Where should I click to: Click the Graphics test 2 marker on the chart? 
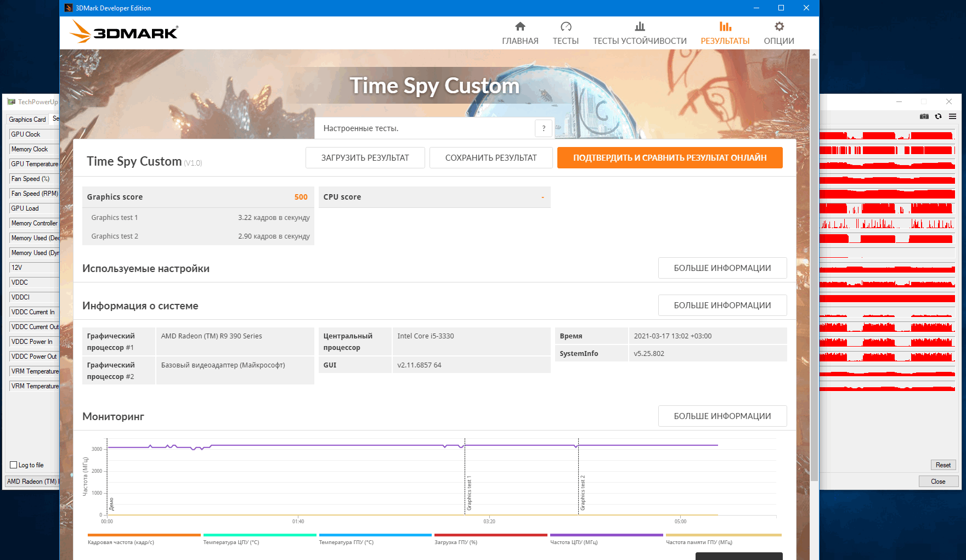(583, 493)
